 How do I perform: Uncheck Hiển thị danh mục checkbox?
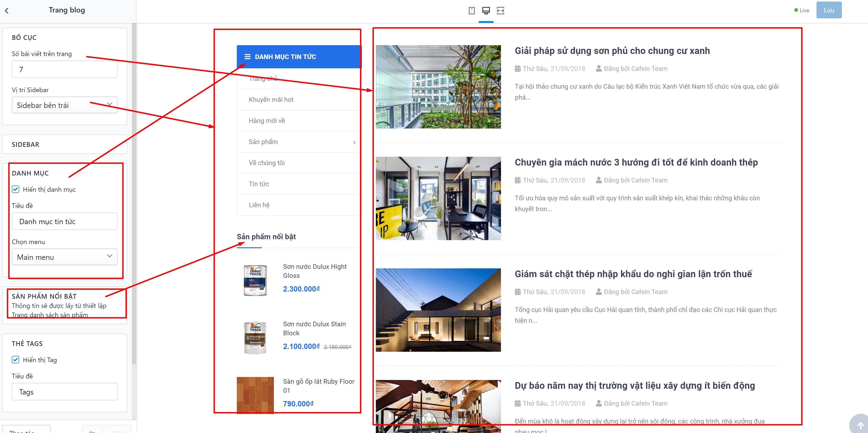click(x=16, y=189)
